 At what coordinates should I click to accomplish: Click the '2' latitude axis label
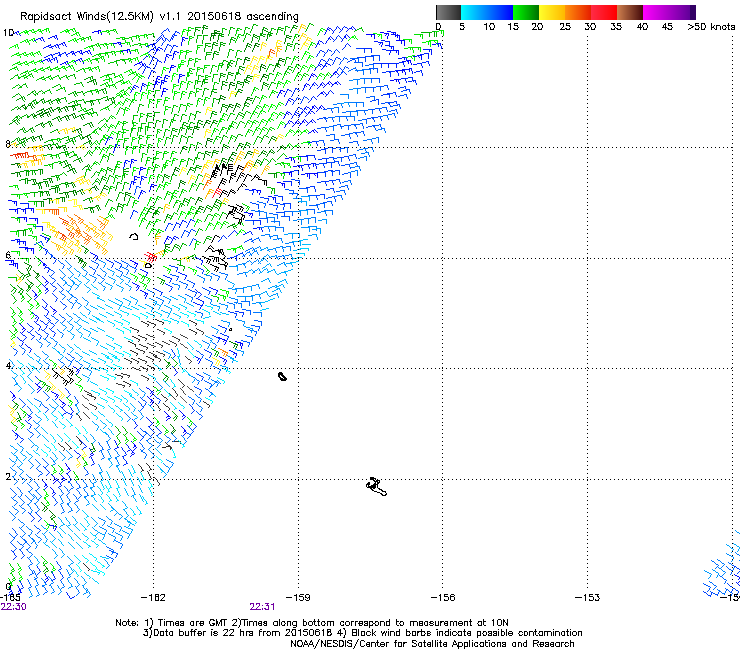point(8,477)
